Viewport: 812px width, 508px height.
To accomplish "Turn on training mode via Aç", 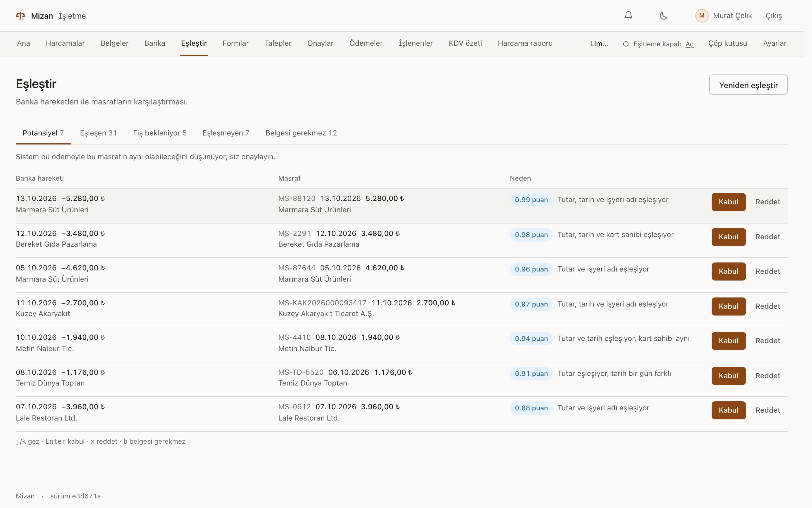I will (689, 44).
